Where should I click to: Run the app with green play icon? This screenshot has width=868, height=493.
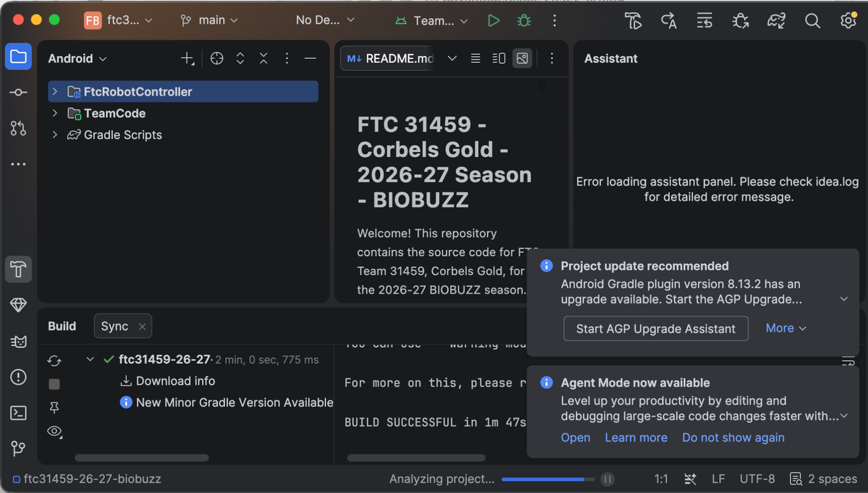(x=494, y=20)
